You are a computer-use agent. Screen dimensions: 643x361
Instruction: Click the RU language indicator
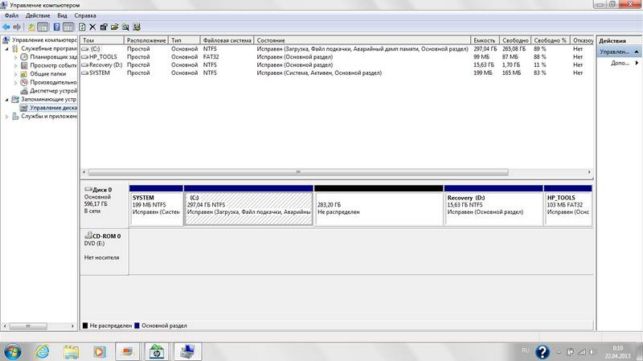pos(525,350)
